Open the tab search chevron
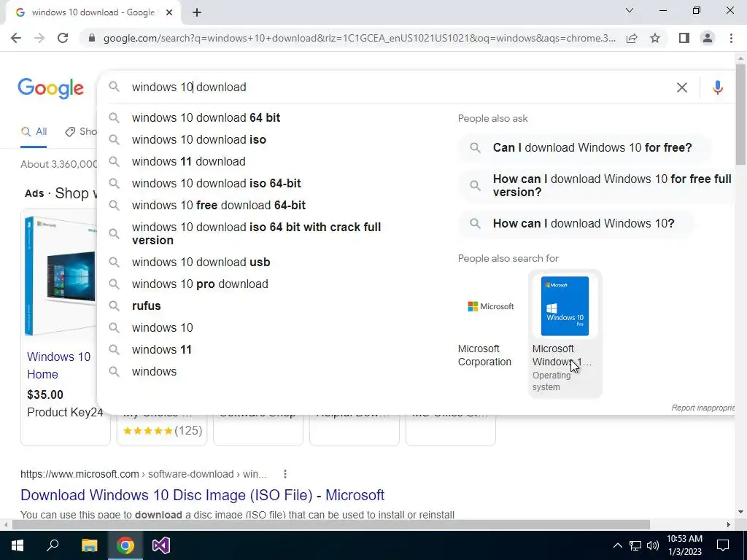The image size is (747, 560). [x=630, y=10]
